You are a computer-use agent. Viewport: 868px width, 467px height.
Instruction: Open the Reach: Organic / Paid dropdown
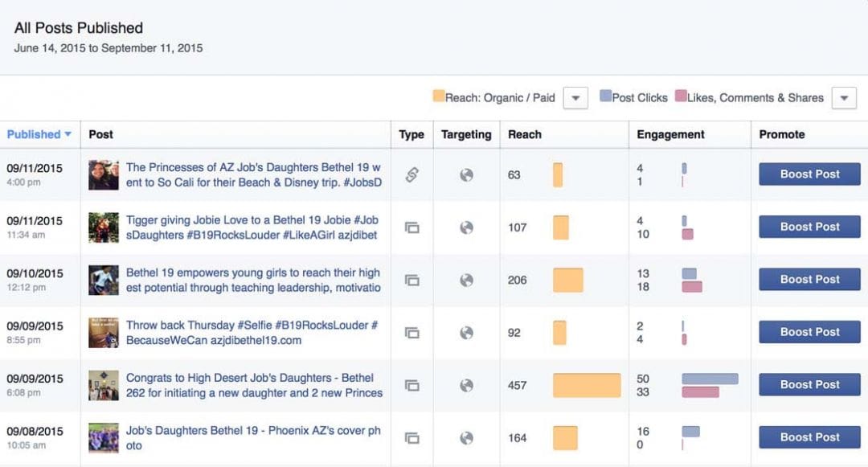[575, 98]
